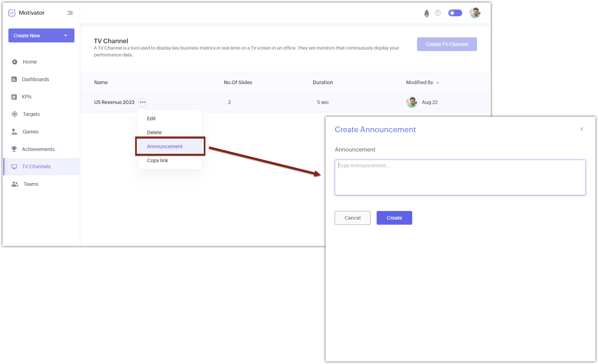The image size is (598, 364).
Task: Open the three-dots menu for US Revenue 2023
Action: click(x=142, y=102)
